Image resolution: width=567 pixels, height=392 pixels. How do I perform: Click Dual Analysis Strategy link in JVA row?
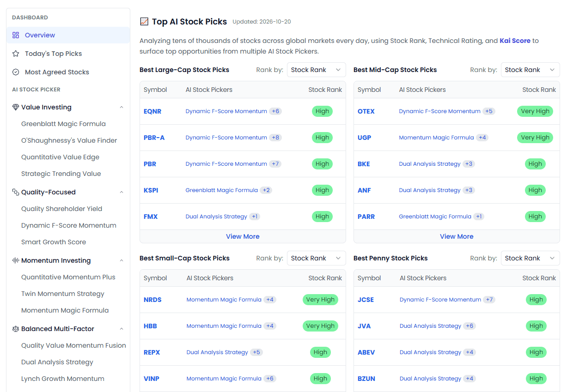tap(430, 326)
